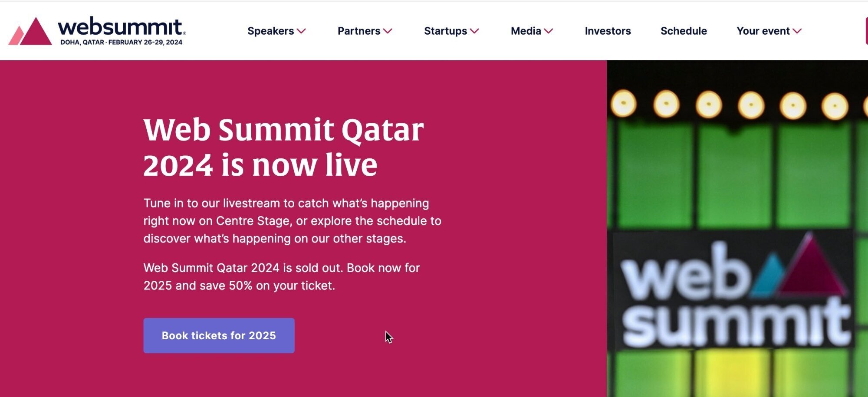
Task: Open the Speakers menu label
Action: [x=270, y=31]
